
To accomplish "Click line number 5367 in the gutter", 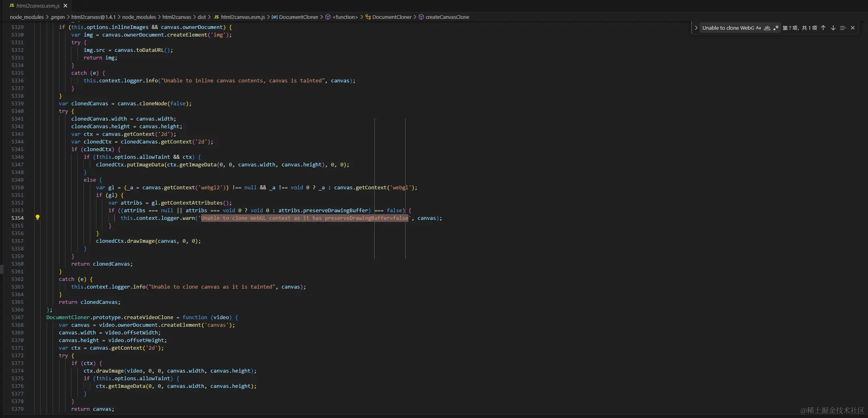I will tap(17, 317).
